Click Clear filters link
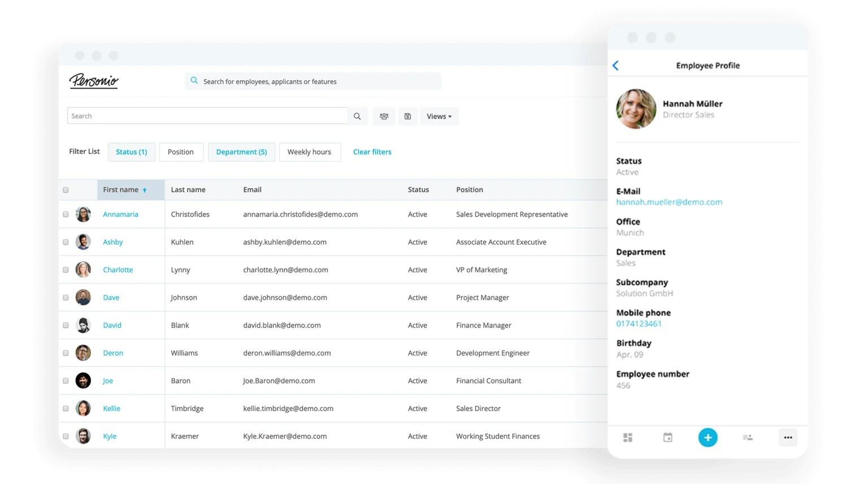This screenshot has height=484, width=868. 372,152
